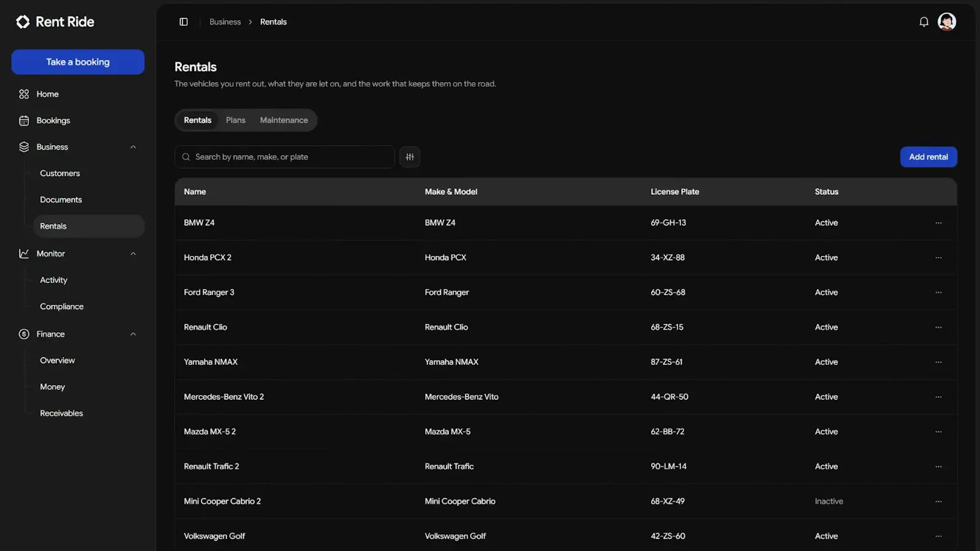Switch to the Plans tab
This screenshot has width=980, height=551.
(x=236, y=120)
